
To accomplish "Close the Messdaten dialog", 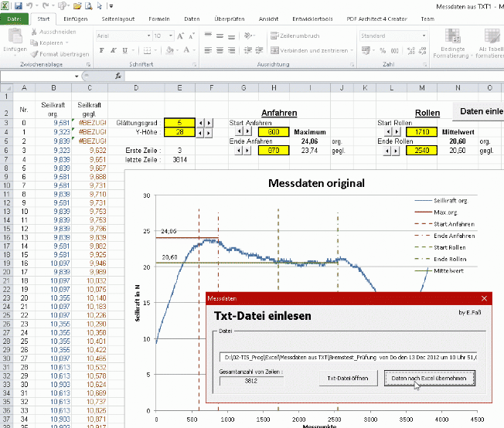I will pos(485,297).
